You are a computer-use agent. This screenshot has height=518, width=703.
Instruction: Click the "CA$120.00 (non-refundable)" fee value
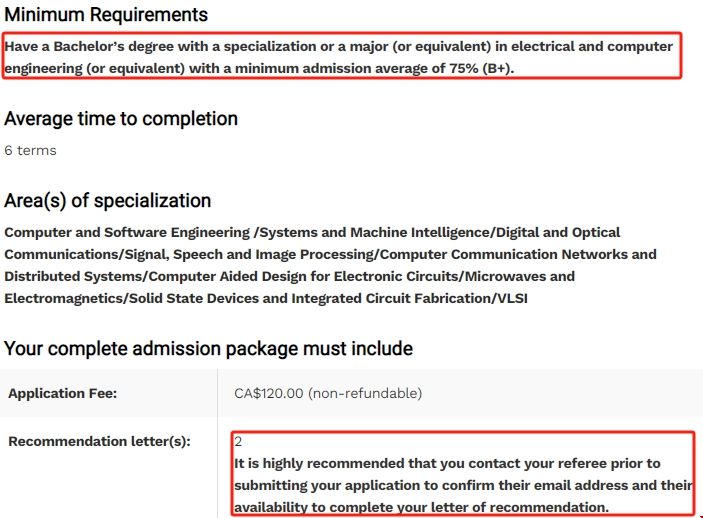(328, 394)
